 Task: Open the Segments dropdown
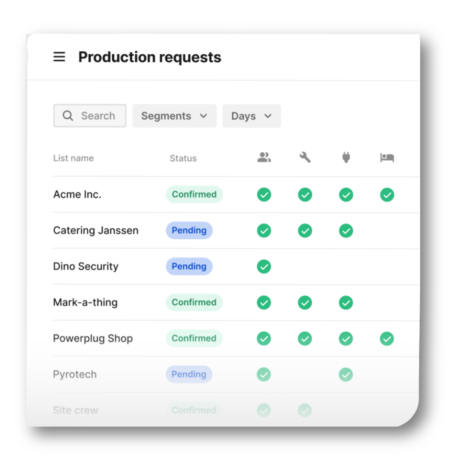(x=174, y=116)
